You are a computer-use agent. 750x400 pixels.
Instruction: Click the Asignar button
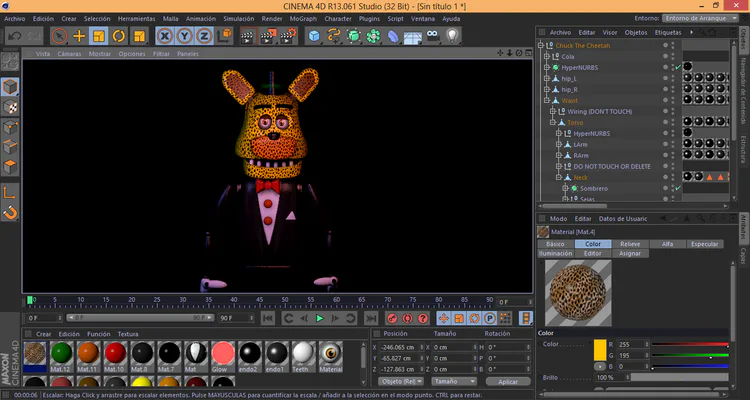[x=630, y=253]
